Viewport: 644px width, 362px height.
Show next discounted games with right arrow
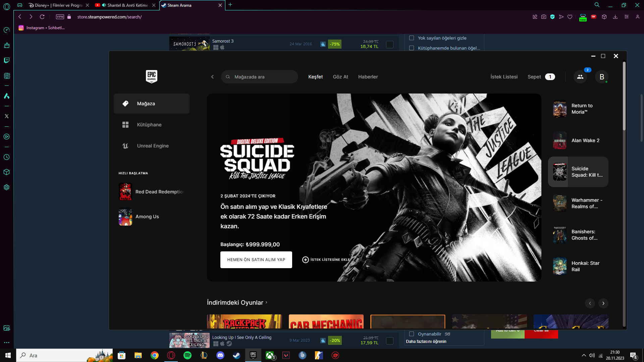[603, 303]
